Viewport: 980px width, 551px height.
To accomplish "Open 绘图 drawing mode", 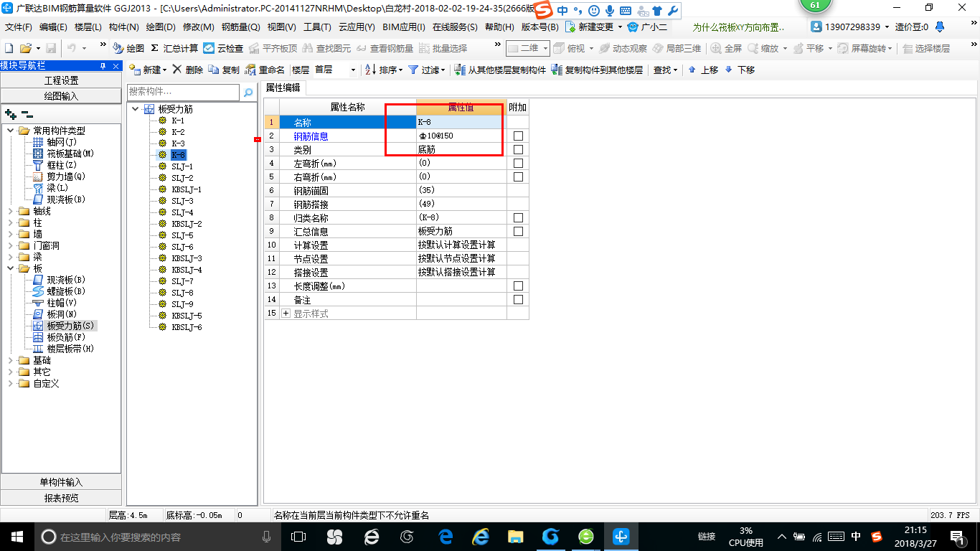I will [128, 48].
